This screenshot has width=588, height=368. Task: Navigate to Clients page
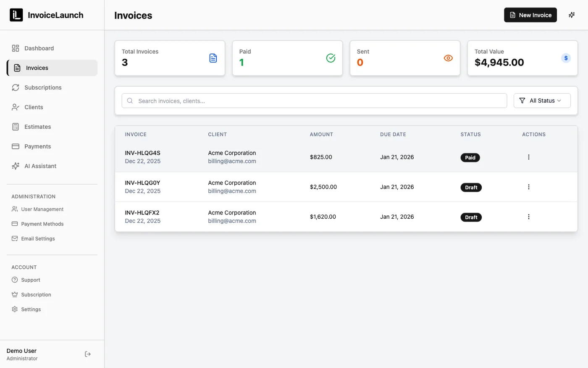coord(52,107)
